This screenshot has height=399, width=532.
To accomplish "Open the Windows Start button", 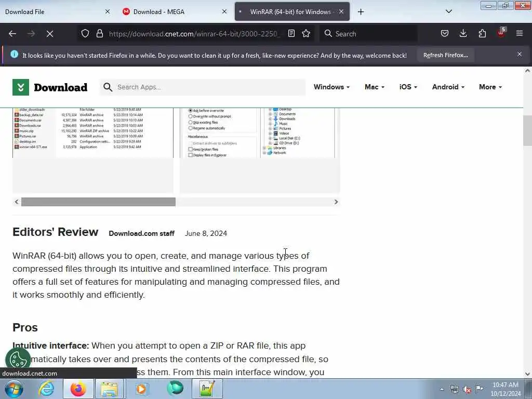I will click(14, 389).
